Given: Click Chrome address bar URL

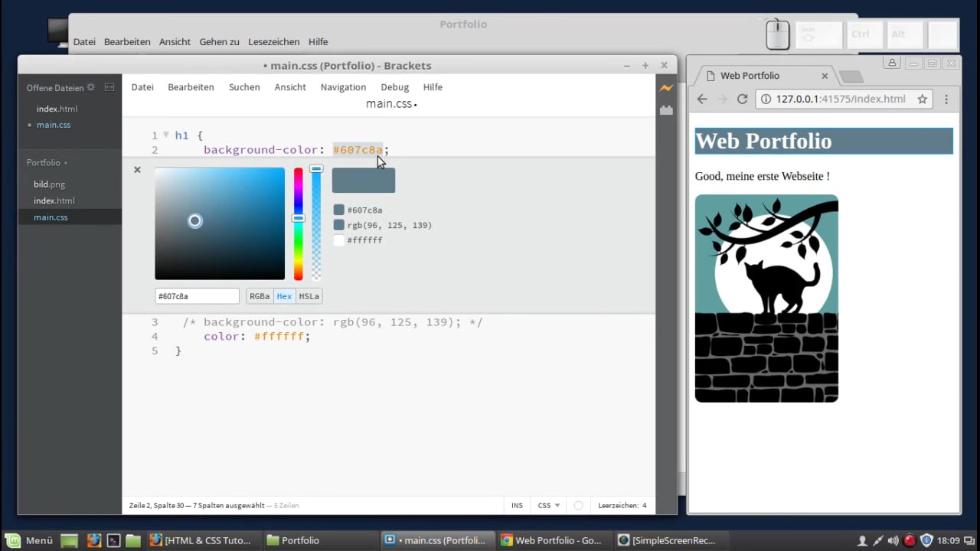Looking at the screenshot, I should click(x=841, y=99).
